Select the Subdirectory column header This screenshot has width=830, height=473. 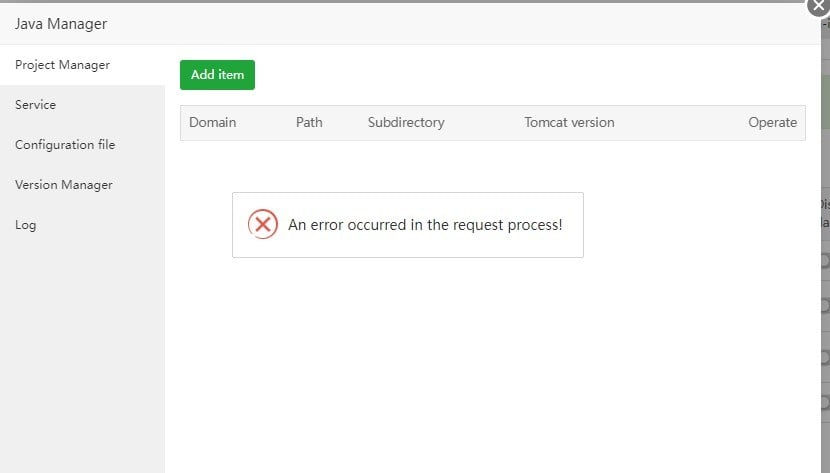(405, 123)
